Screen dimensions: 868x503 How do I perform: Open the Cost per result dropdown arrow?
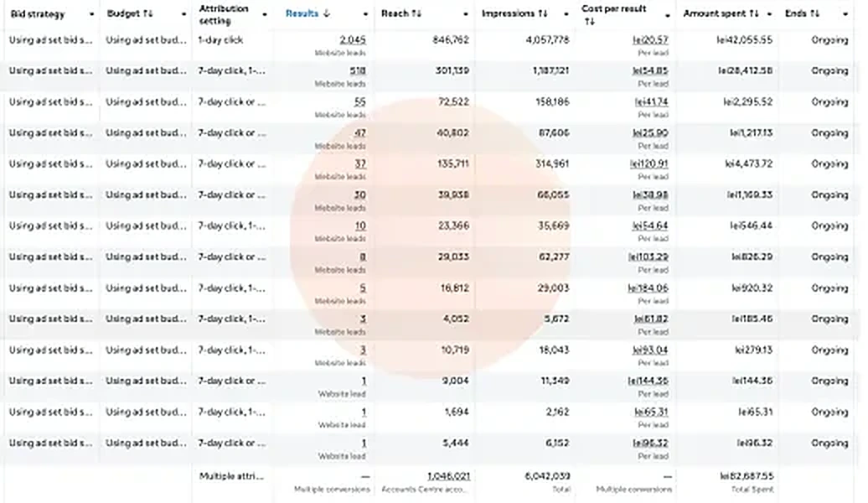667,16
